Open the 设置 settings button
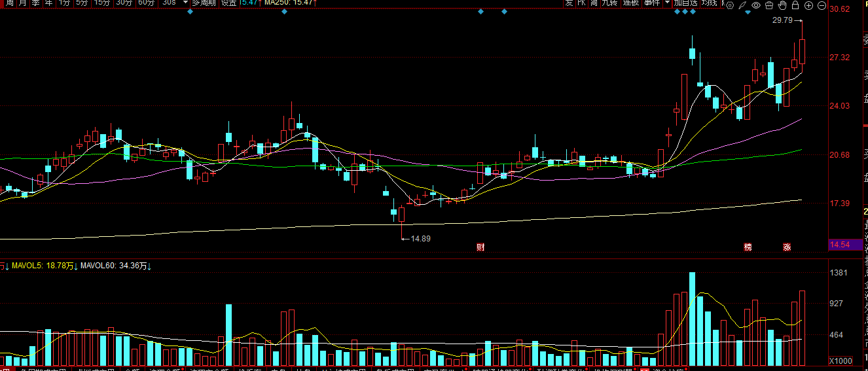Viewport: 868px width, 371px height. click(x=228, y=3)
